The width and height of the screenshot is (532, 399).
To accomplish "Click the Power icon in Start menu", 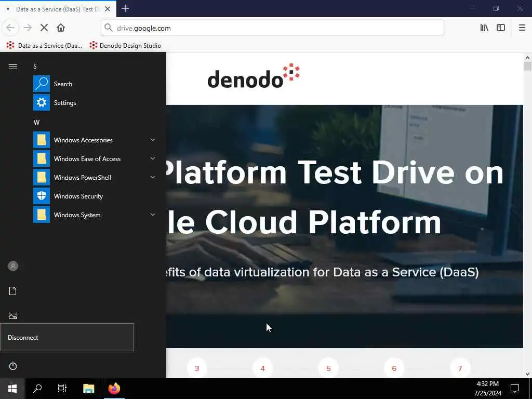I will pos(13,366).
